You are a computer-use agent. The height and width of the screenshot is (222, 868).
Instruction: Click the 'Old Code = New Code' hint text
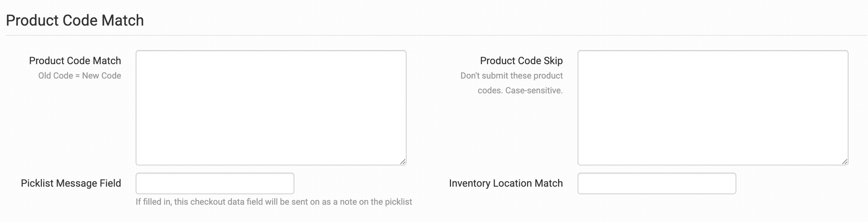click(79, 76)
